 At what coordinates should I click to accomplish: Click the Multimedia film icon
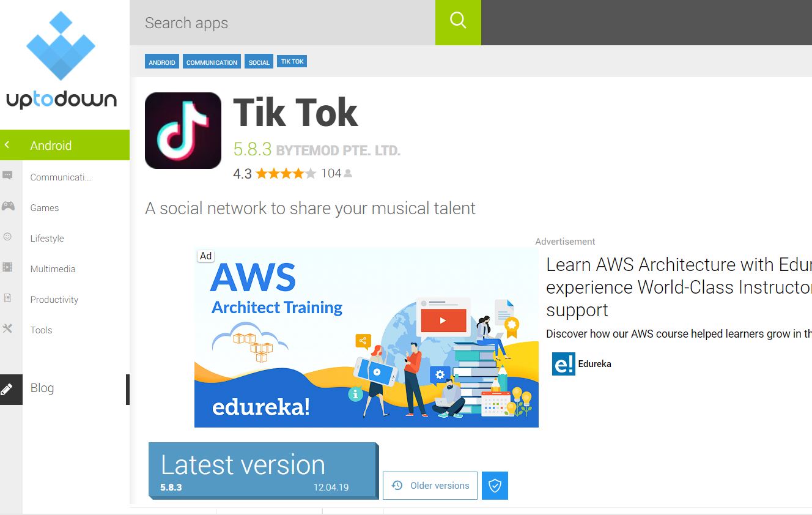(8, 268)
